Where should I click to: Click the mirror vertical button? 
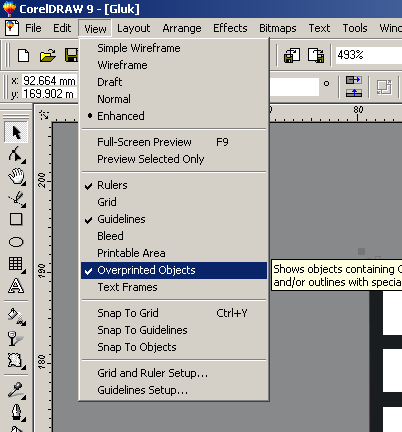[x=353, y=93]
